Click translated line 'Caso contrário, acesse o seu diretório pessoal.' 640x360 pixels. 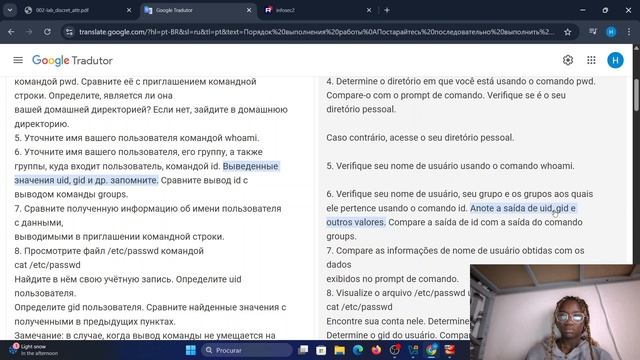(420, 138)
